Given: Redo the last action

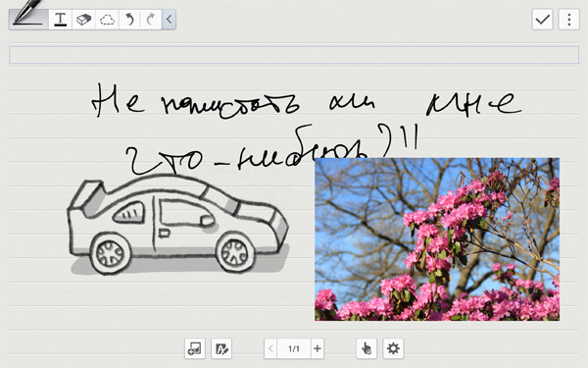Looking at the screenshot, I should [151, 20].
